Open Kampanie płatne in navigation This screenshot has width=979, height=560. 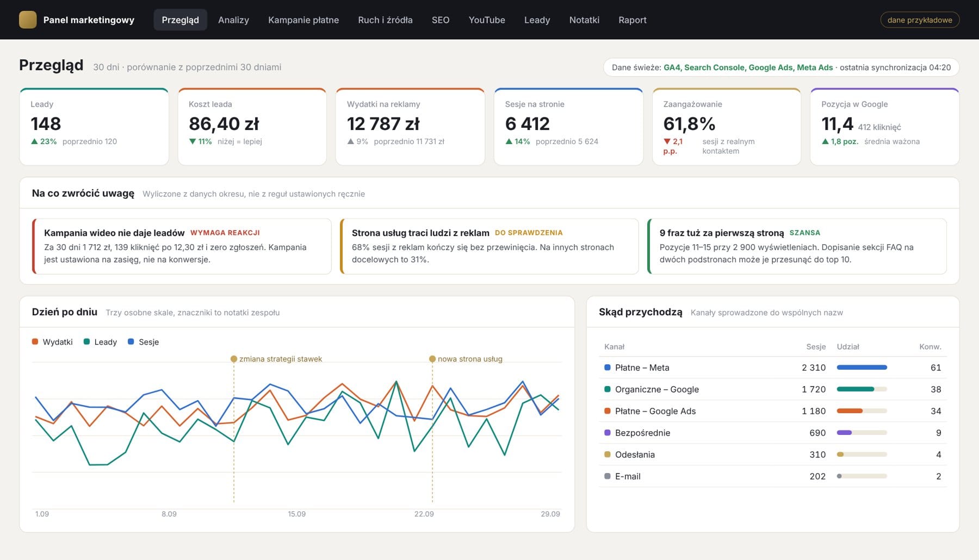click(303, 20)
